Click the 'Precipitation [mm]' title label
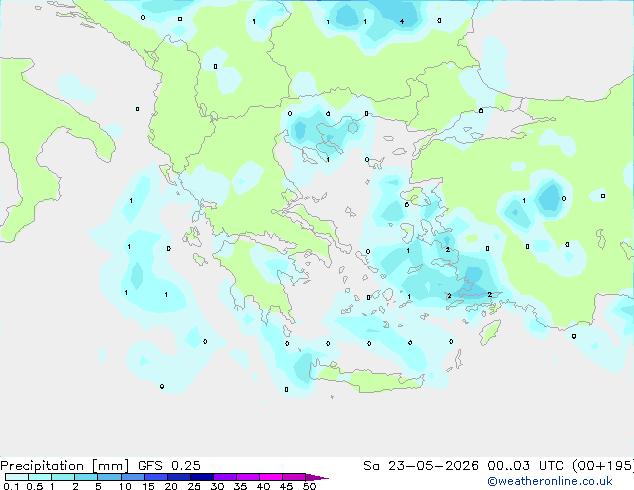Screen dimensions: 634x490 pos(65,466)
